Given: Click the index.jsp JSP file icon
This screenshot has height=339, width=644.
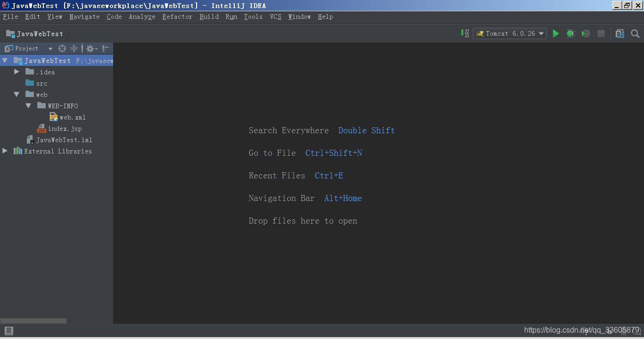Looking at the screenshot, I should (x=42, y=129).
